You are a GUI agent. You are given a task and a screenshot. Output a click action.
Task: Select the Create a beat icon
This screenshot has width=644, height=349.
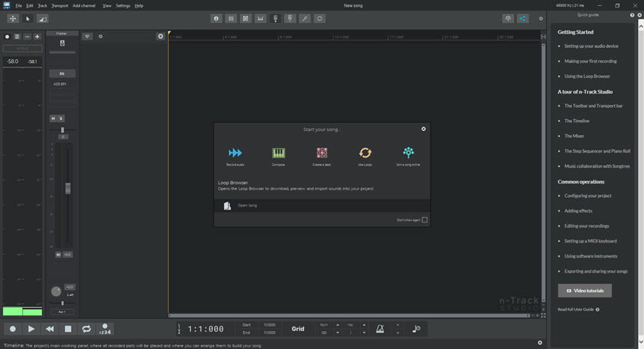tap(322, 153)
